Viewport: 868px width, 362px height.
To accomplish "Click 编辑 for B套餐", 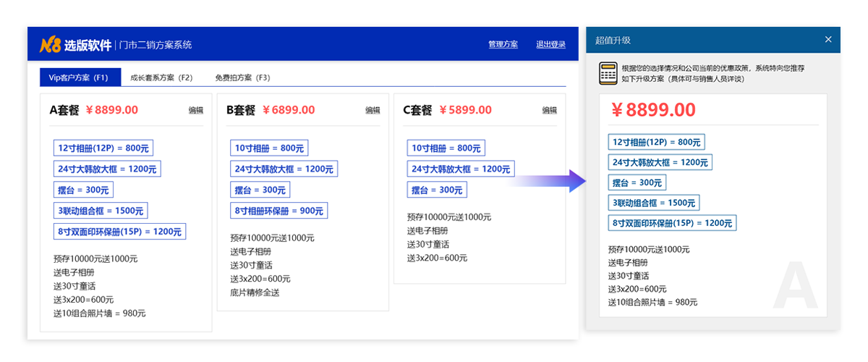I will point(373,111).
